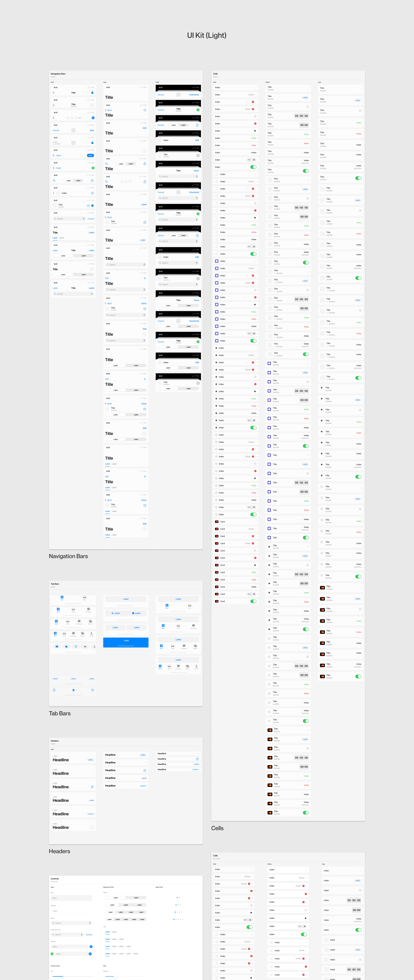414x980 pixels.
Task: Click plus on Card row stepper
Action: tap(254, 594)
